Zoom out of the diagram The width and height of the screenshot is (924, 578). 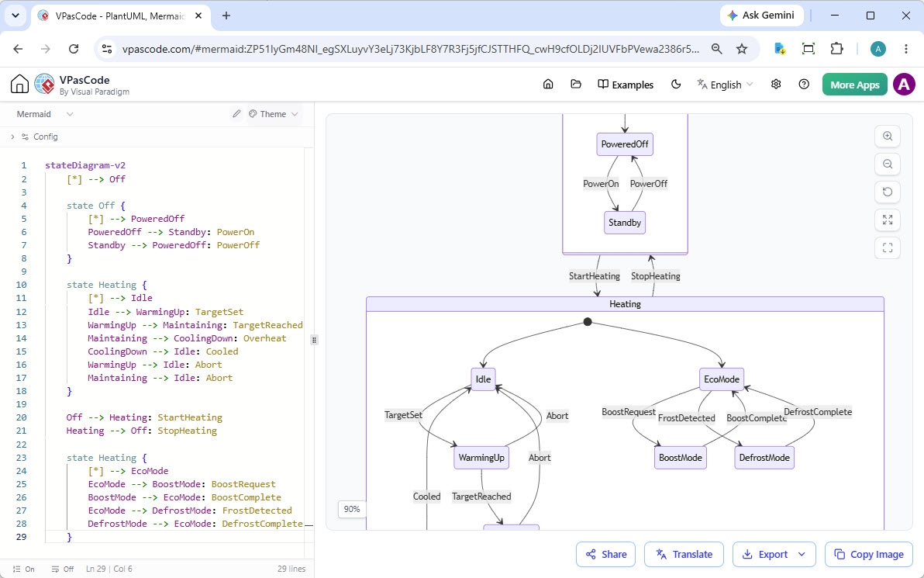pyautogui.click(x=888, y=164)
